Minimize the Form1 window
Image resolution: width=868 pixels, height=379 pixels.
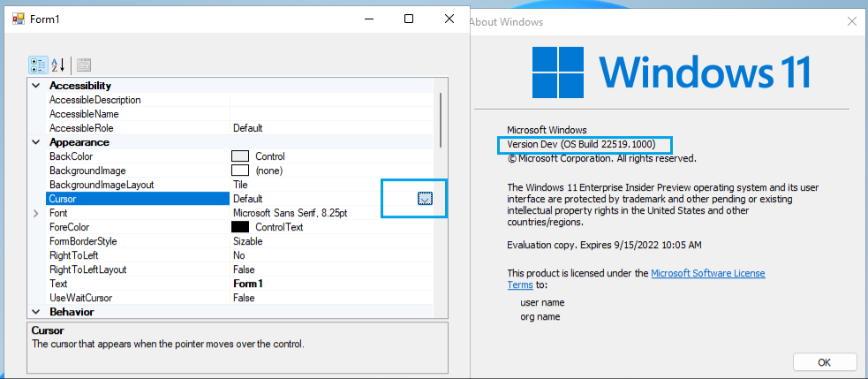click(369, 19)
